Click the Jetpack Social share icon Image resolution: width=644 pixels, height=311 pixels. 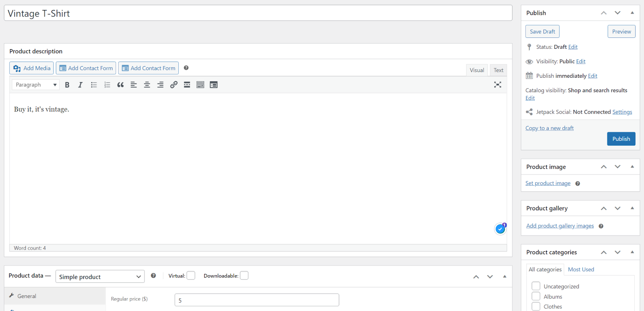click(529, 112)
